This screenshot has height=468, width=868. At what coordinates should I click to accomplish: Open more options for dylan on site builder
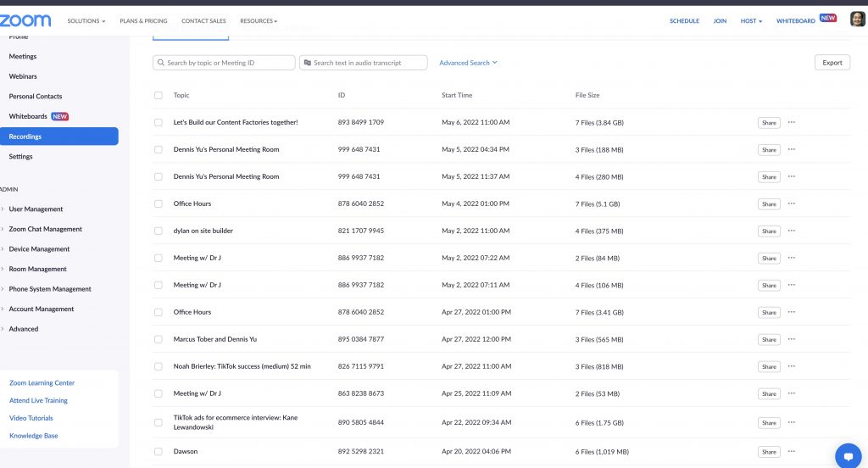click(791, 231)
